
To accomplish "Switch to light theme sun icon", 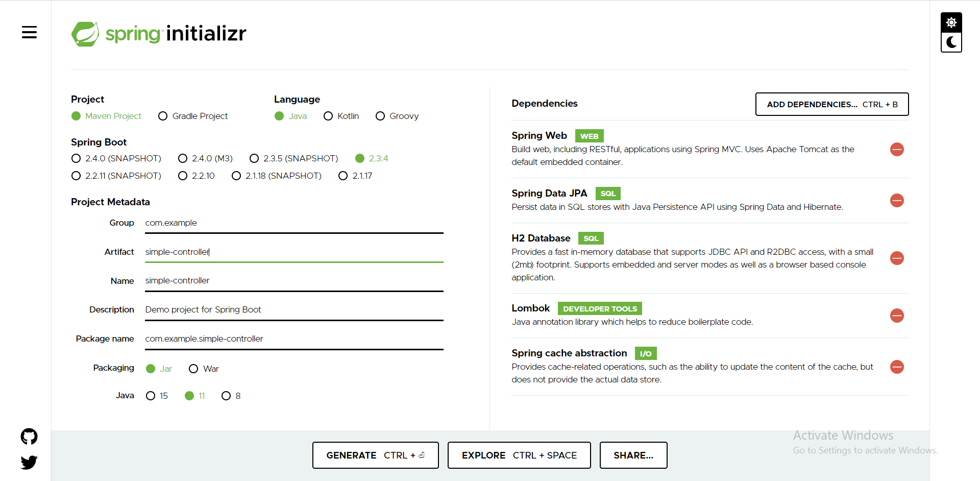I will (951, 22).
